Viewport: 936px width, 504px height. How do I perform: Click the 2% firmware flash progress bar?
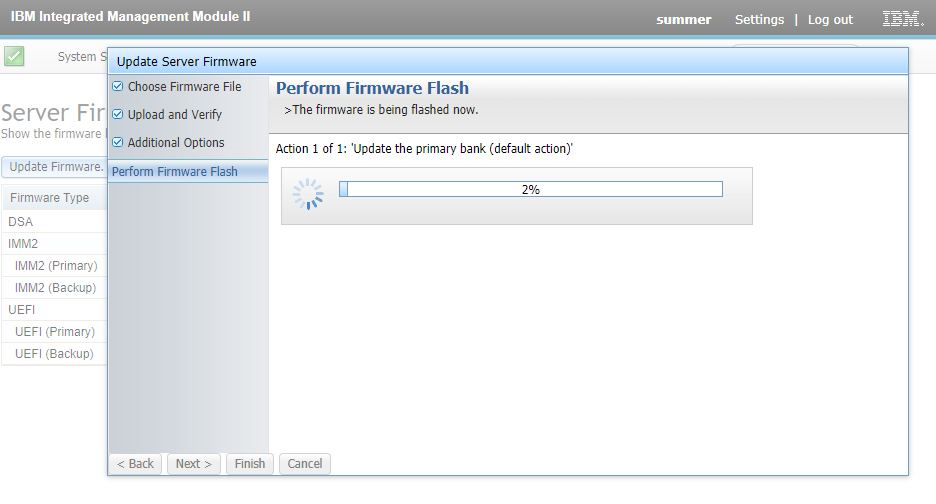pos(531,189)
